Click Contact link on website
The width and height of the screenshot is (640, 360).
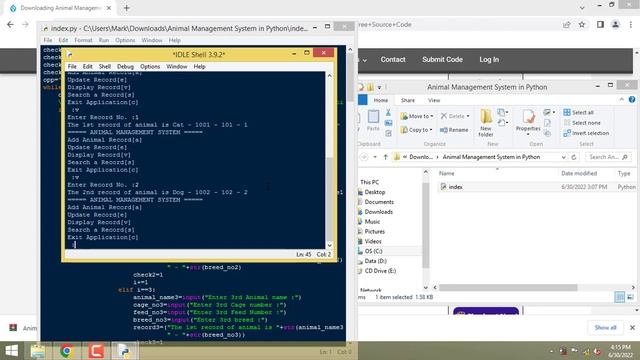[x=393, y=60]
